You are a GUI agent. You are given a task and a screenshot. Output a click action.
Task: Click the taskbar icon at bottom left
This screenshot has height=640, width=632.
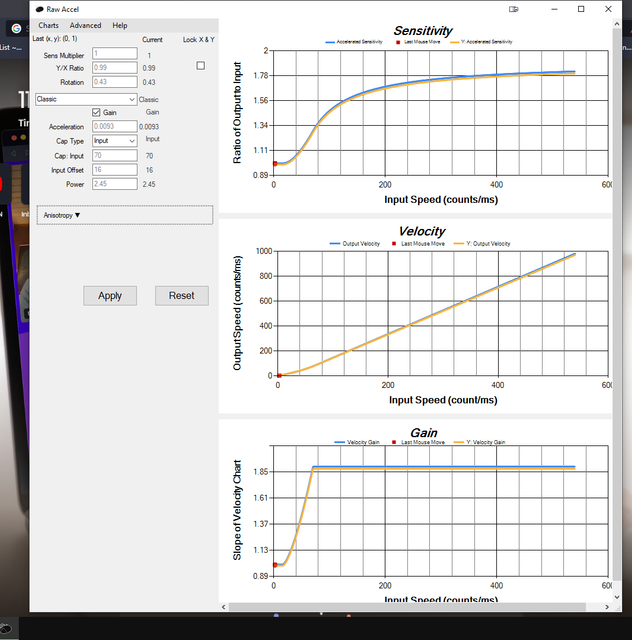6,629
